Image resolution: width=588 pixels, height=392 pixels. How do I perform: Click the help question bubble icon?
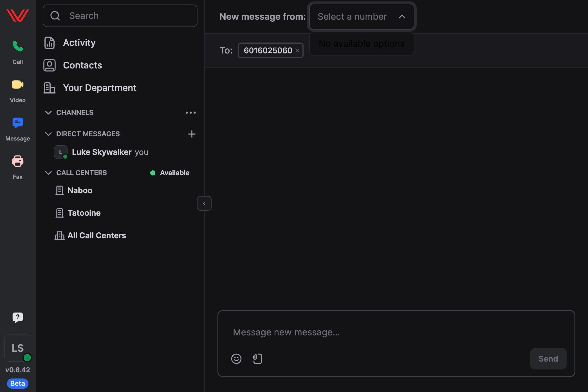point(17,317)
